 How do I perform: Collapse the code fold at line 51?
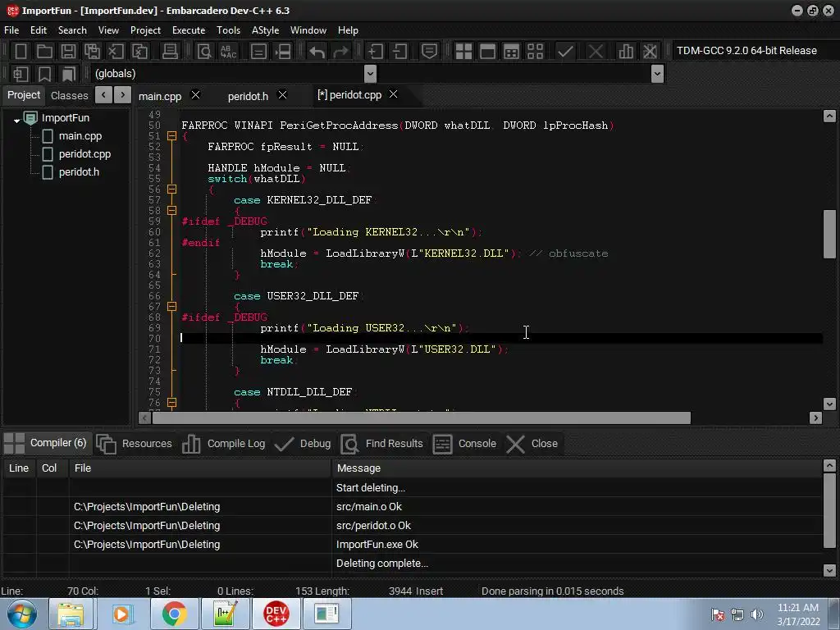click(x=171, y=136)
